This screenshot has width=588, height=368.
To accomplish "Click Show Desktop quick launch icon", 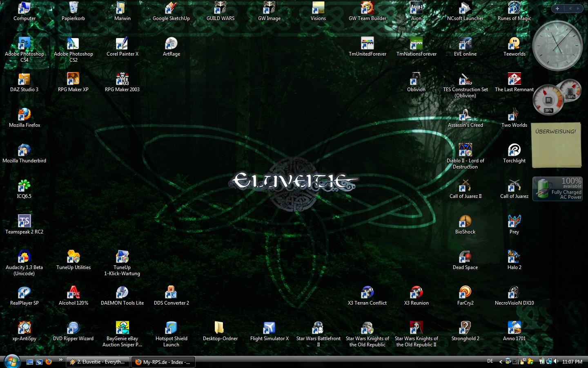I will (x=30, y=362).
